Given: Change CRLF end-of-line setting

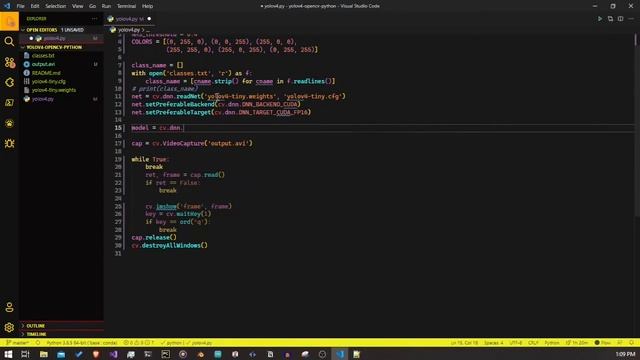Looking at the screenshot, I should 533,343.
